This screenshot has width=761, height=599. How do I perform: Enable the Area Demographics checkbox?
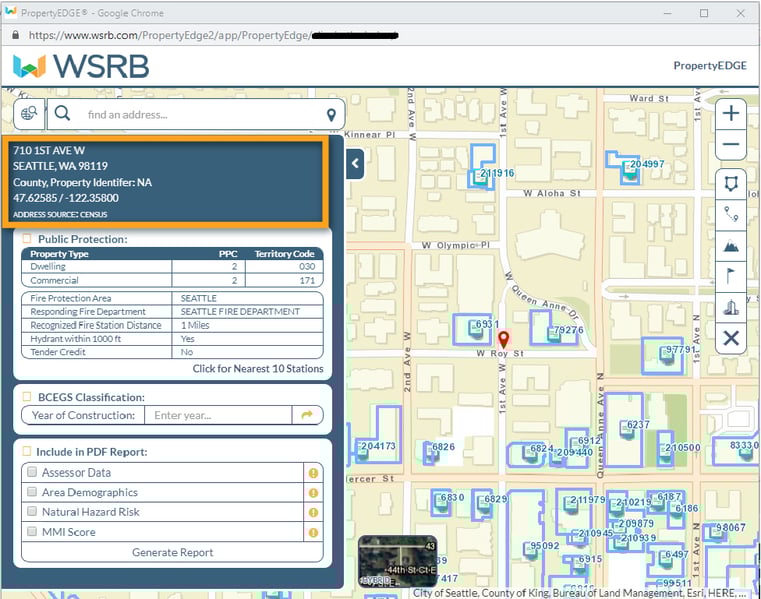click(32, 492)
